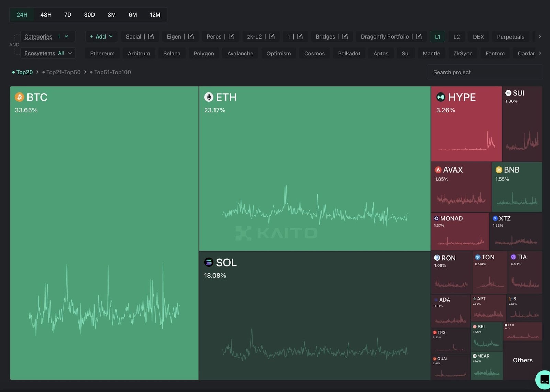Screen dimensions: 550x392
Task: Edit the Dragonfly Portfolio with pencil icon
Action: point(419,36)
